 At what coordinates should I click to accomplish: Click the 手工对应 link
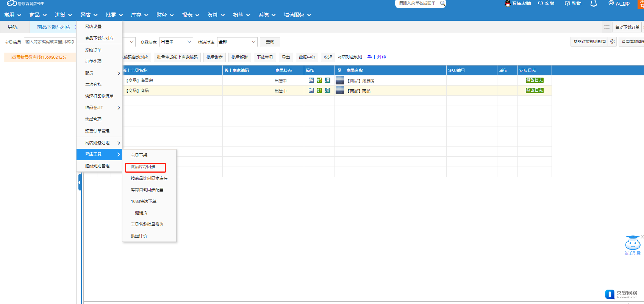point(377,57)
